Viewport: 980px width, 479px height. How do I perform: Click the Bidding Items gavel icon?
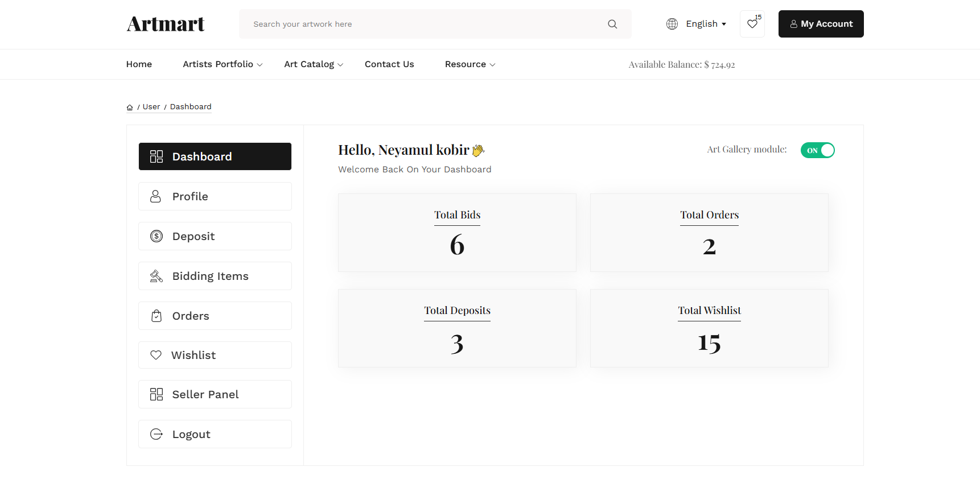tap(157, 276)
